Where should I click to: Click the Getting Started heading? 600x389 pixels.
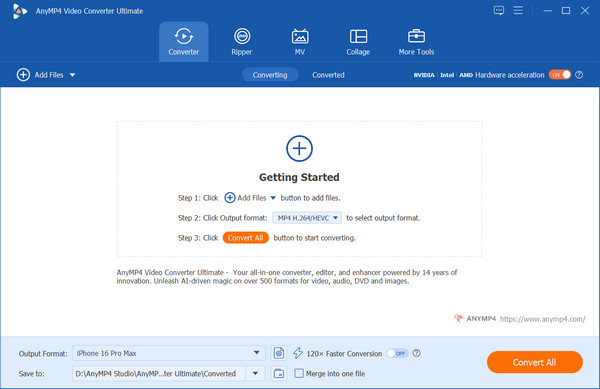[299, 177]
